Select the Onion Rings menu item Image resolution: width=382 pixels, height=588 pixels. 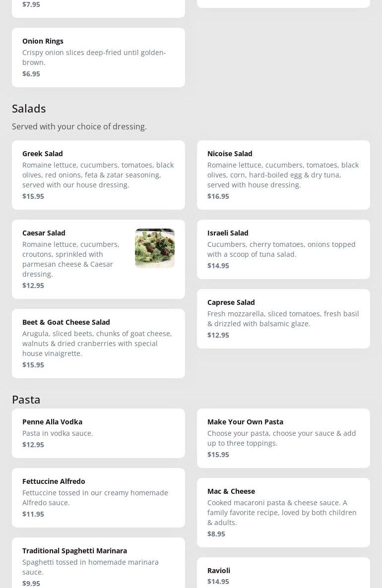click(98, 57)
